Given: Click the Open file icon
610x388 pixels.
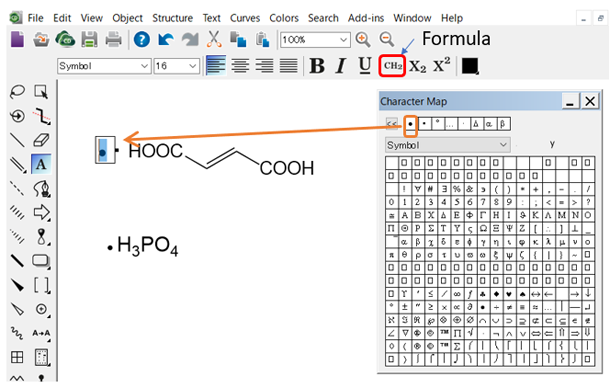Looking at the screenshot, I should 41,39.
